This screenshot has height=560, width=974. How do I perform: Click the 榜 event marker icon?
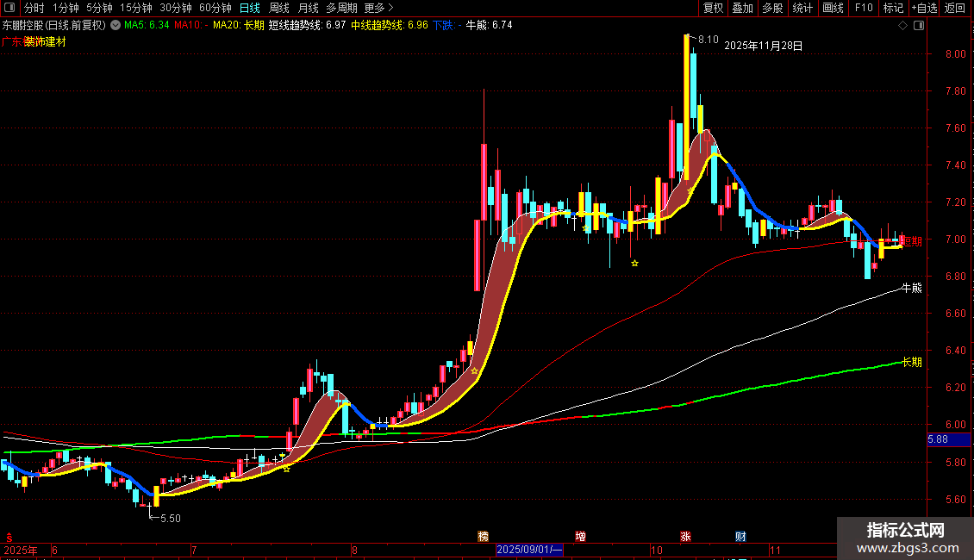coord(484,537)
